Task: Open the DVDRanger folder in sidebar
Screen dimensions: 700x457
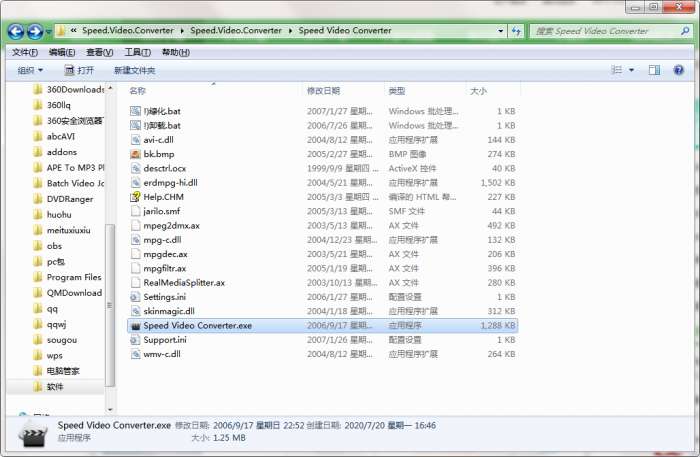Action: tap(63, 199)
